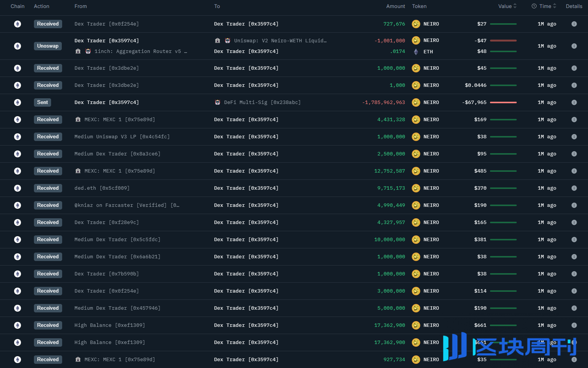This screenshot has width=588, height=368.
Task: Click contract icon beside Uniswap V2 liquidity label
Action: 228,40
